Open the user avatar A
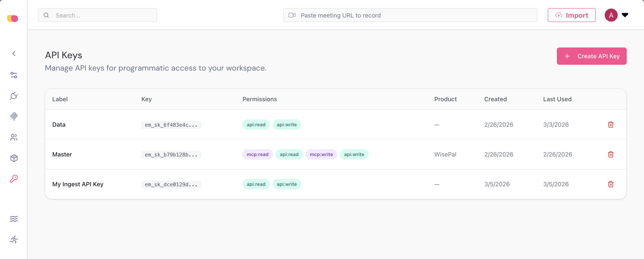Screen dimensions: 644x259 (611, 15)
